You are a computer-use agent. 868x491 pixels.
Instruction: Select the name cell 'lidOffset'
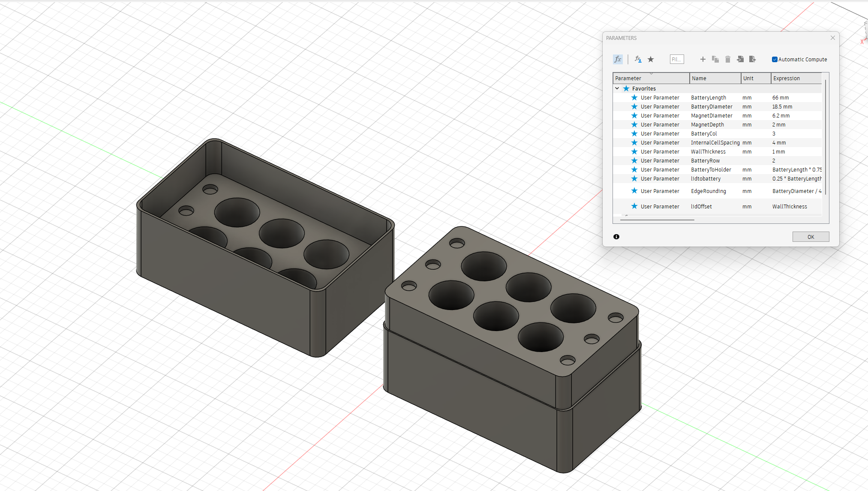(701, 207)
